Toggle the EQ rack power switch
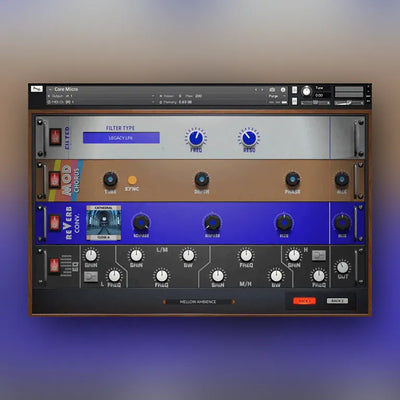 54,266
